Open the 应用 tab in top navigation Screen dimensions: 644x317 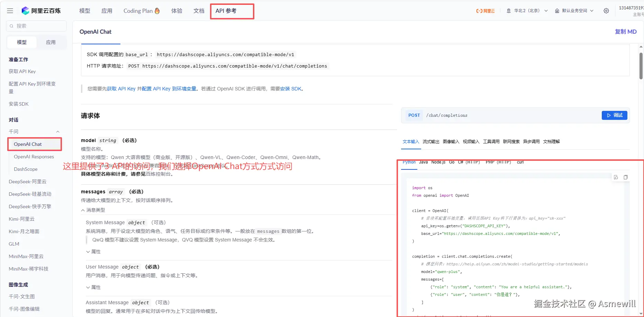tap(107, 11)
